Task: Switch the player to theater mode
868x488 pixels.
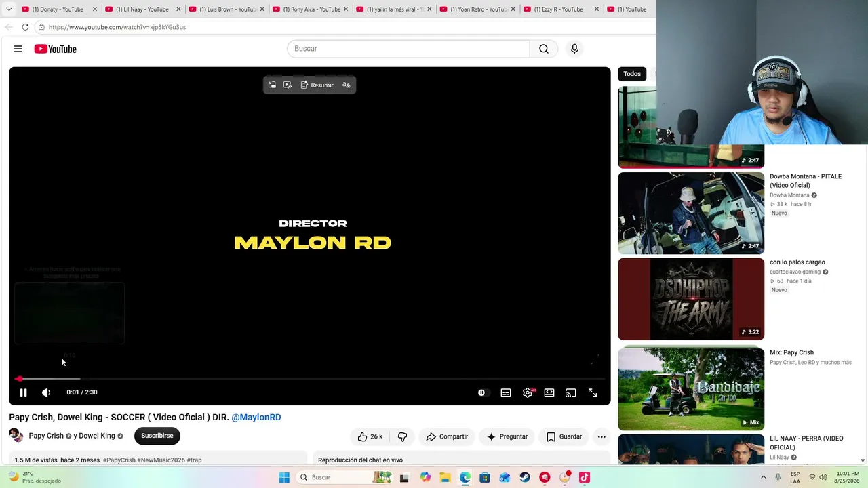Action: pos(549,392)
